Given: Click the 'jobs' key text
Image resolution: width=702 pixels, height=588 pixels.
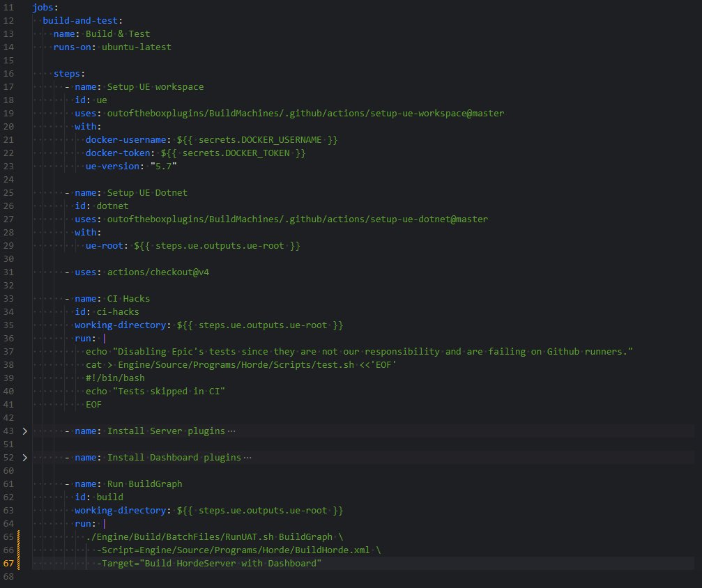Looking at the screenshot, I should (x=43, y=8).
